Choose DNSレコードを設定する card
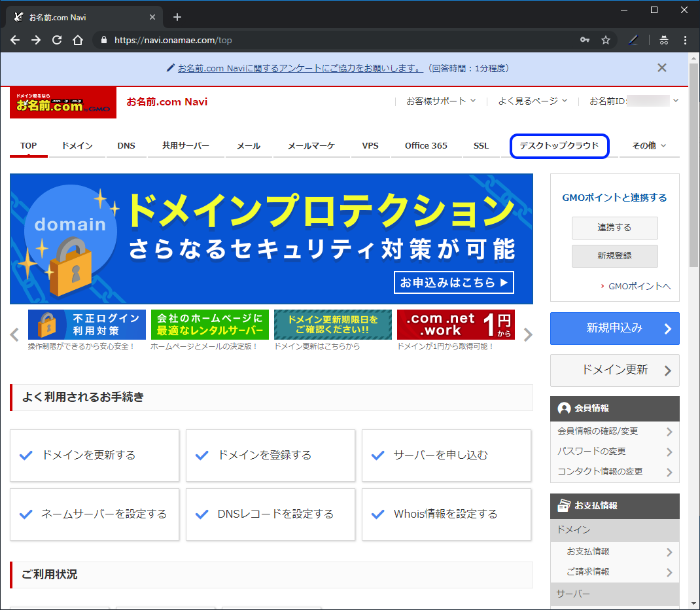The height and width of the screenshot is (610, 700). (271, 514)
